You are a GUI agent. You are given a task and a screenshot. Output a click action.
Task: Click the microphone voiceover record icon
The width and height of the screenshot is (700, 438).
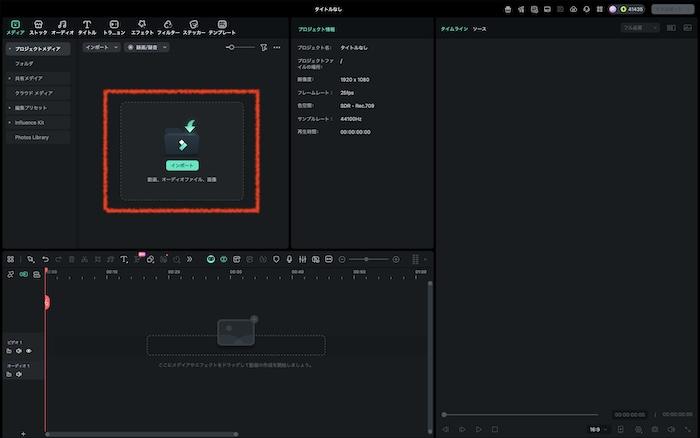(x=290, y=259)
